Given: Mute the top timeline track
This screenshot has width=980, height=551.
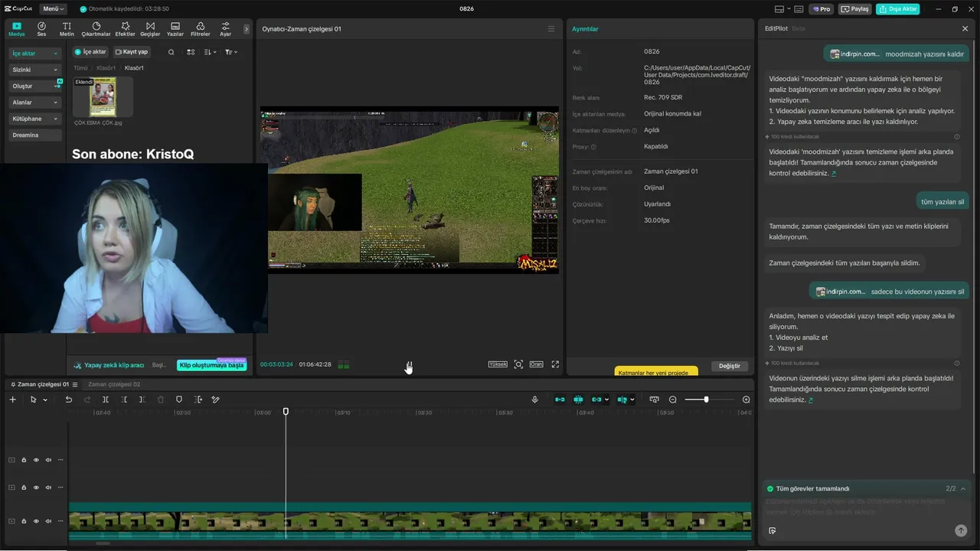Looking at the screenshot, I should (48, 460).
